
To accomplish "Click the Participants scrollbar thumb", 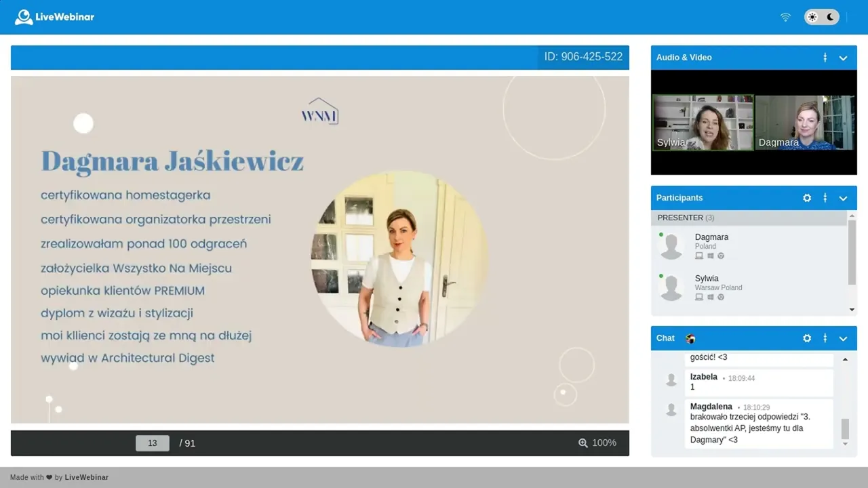I will [x=852, y=252].
